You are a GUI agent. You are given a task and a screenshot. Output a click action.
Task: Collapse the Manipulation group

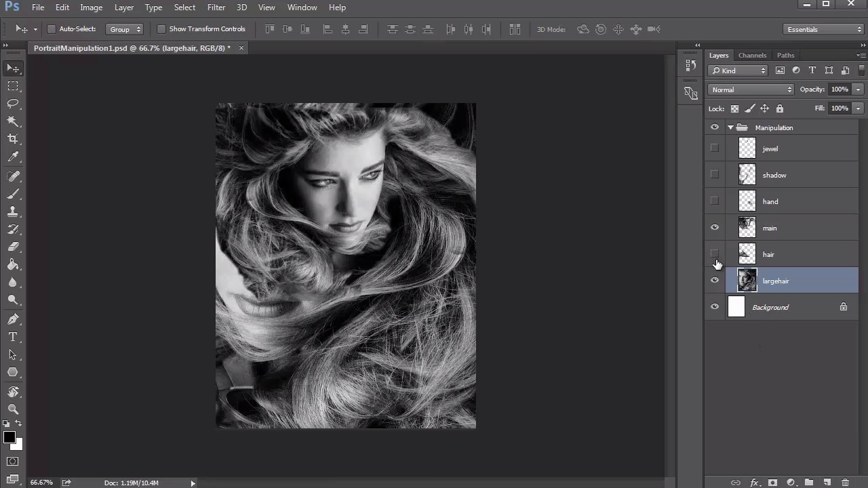tap(730, 127)
